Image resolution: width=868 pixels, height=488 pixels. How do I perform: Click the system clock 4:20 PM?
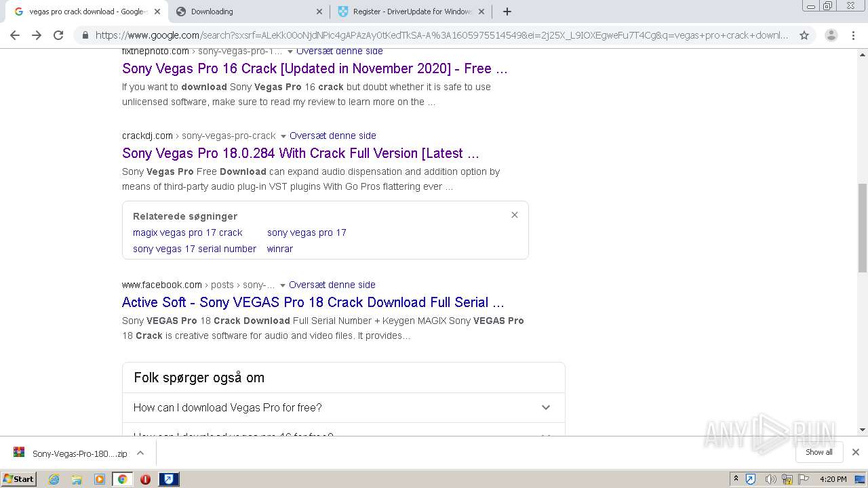click(833, 479)
